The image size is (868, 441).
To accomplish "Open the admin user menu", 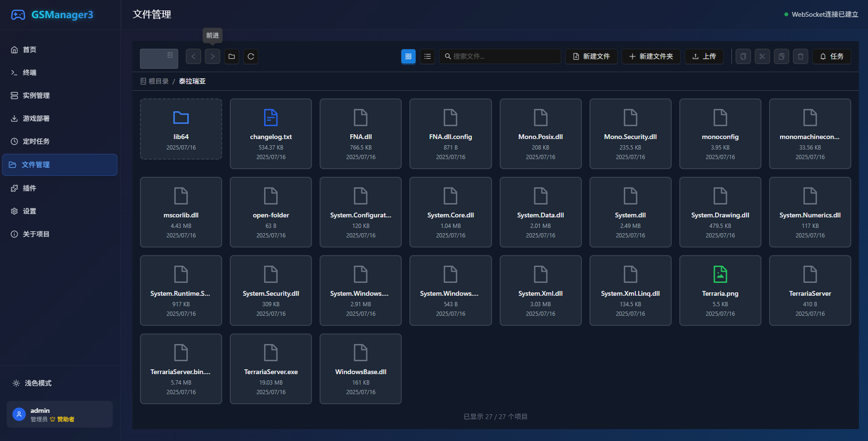I will click(x=60, y=414).
